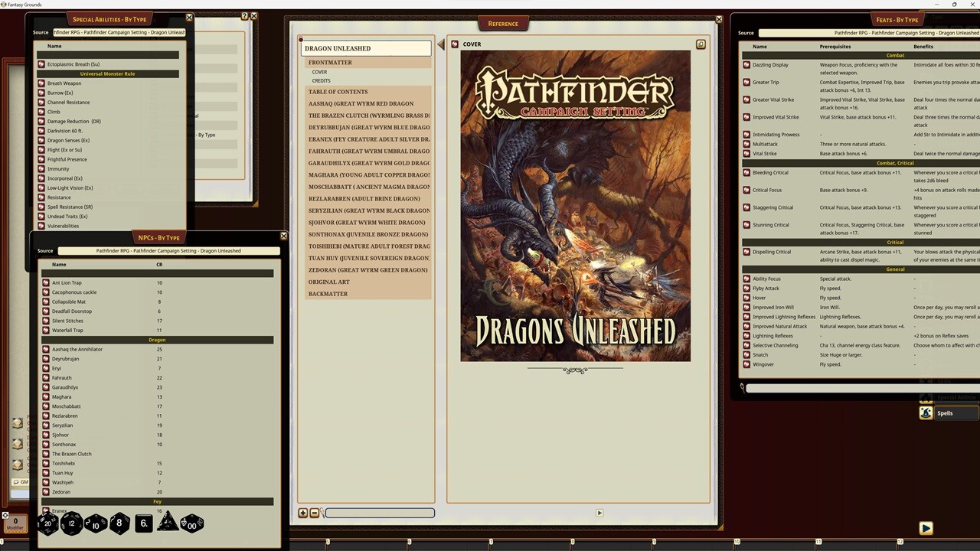
Task: Collapse the reference index with the left arrow
Action: [x=441, y=44]
